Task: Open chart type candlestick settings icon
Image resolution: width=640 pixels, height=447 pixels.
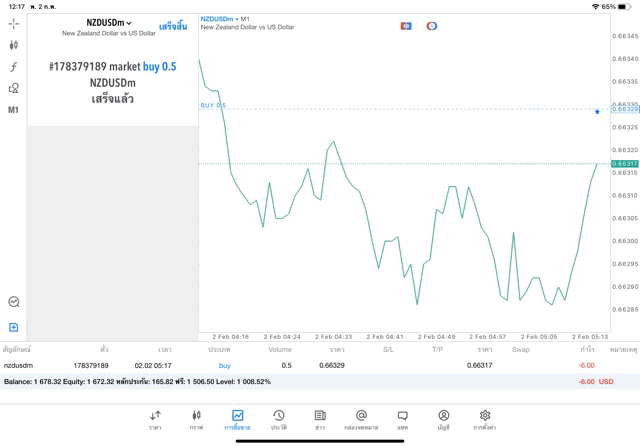Action: click(x=14, y=45)
